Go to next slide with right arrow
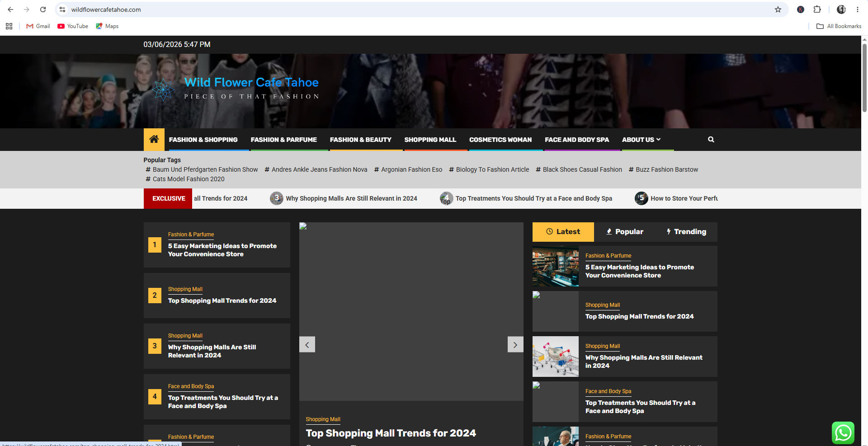868x446 pixels. click(515, 345)
